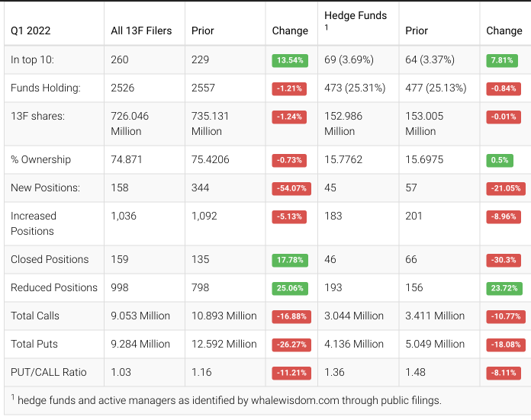
Task: Select the green 17.78% Closed Positions badge
Action: click(x=291, y=260)
